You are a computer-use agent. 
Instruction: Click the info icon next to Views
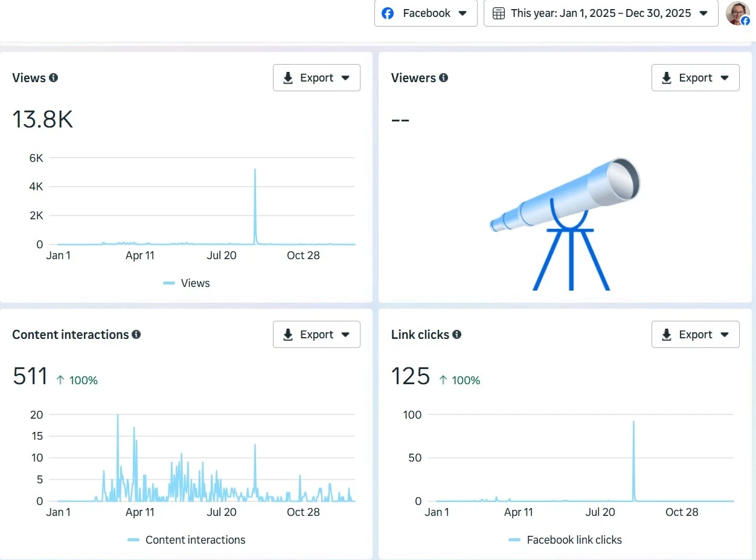[54, 77]
